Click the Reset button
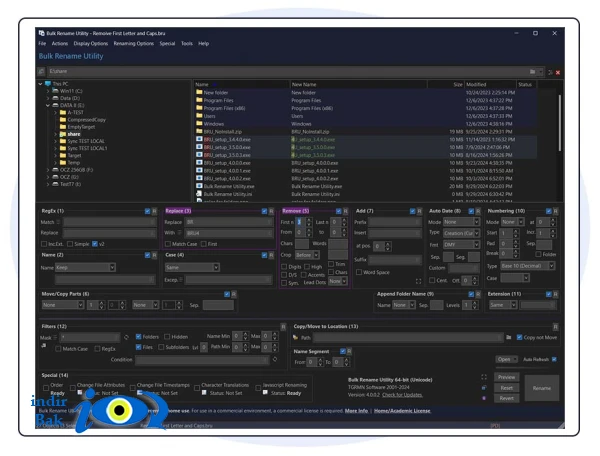 [x=507, y=388]
